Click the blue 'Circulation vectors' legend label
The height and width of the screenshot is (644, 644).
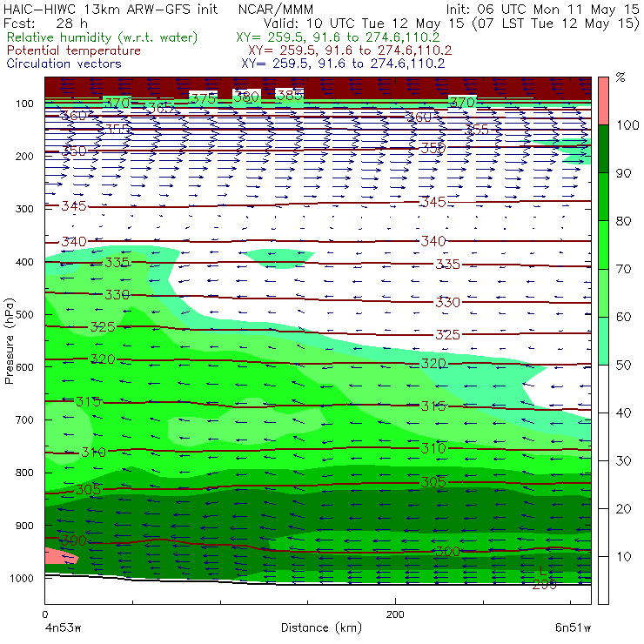click(64, 64)
